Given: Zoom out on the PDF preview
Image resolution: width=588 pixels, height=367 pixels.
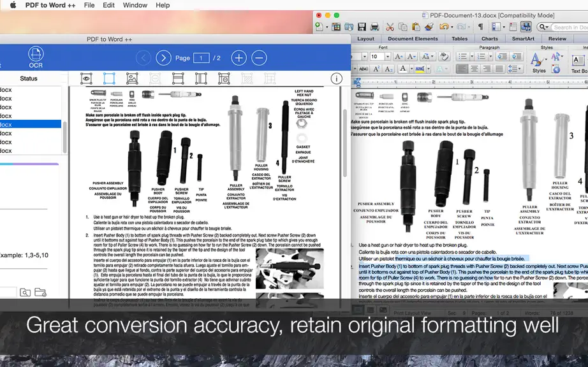Looking at the screenshot, I should (x=259, y=58).
